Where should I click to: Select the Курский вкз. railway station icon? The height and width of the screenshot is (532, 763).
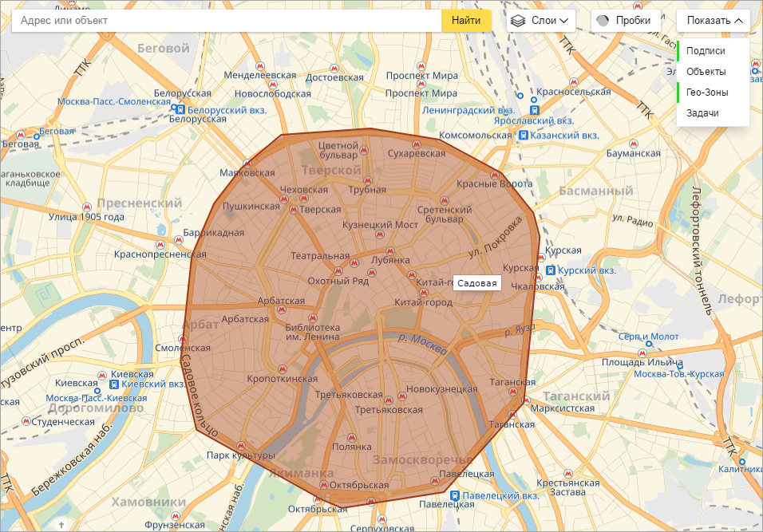tap(551, 271)
